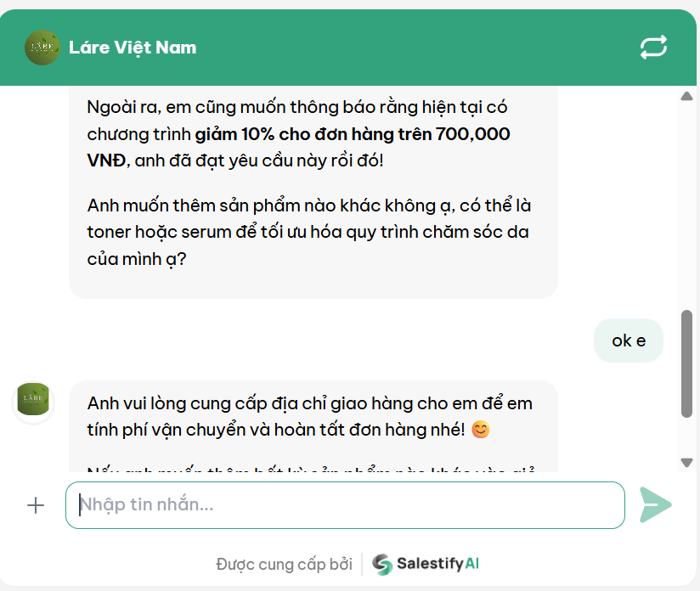Focus the "Nhập tin nhắn..." input field

pyautogui.click(x=345, y=505)
